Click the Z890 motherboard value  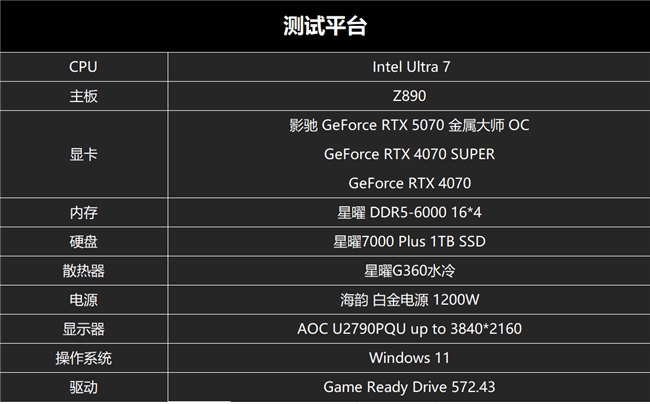[x=409, y=96]
